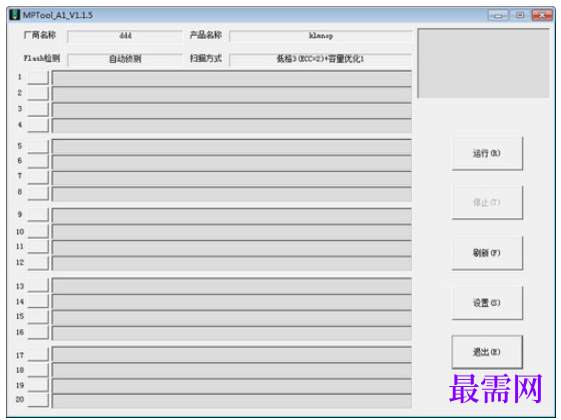Click the maximize window icon

click(520, 15)
